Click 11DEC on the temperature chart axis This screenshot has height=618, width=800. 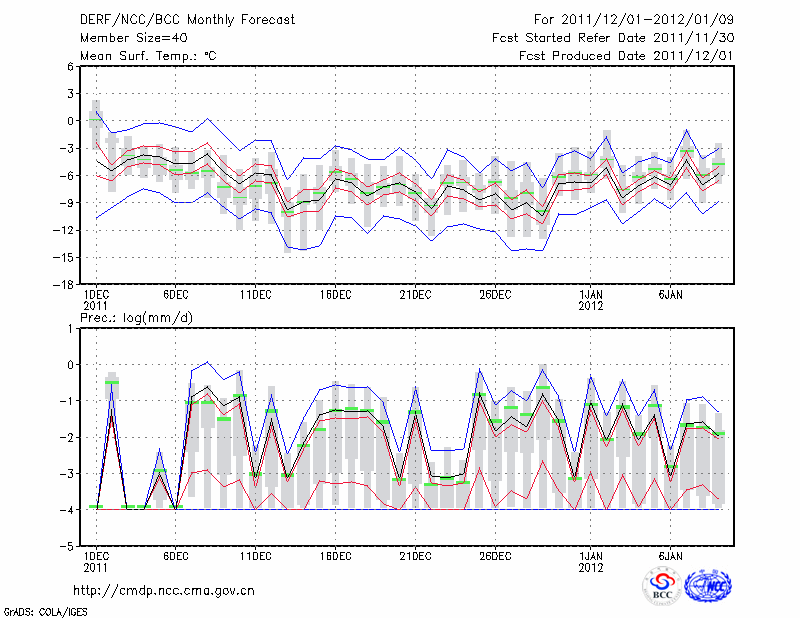point(255,296)
